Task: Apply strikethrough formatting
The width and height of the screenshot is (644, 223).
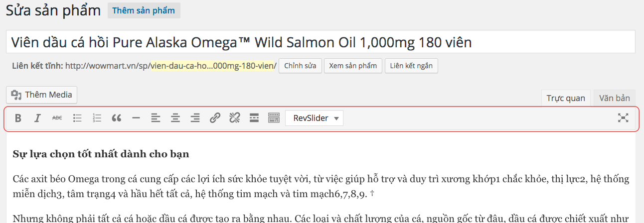Action: (57, 118)
